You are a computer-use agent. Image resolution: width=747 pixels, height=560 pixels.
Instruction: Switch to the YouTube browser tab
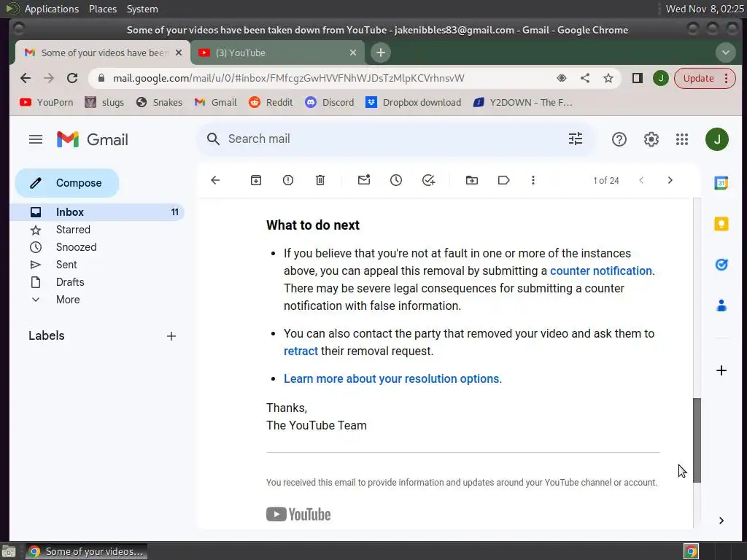coord(278,52)
